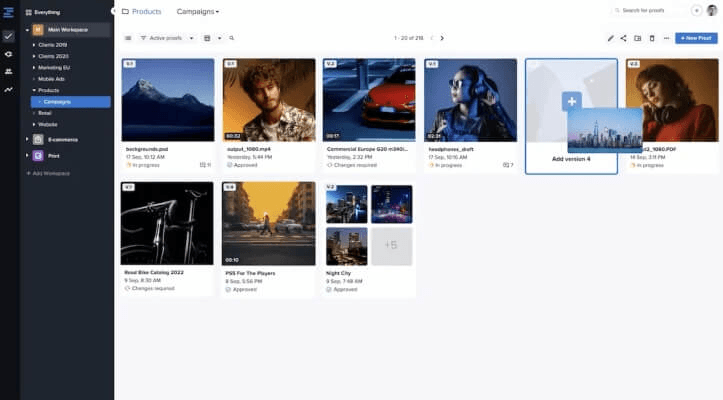The width and height of the screenshot is (723, 400).
Task: Open the Campaigns breadcrumb dropdown
Action: tap(198, 12)
